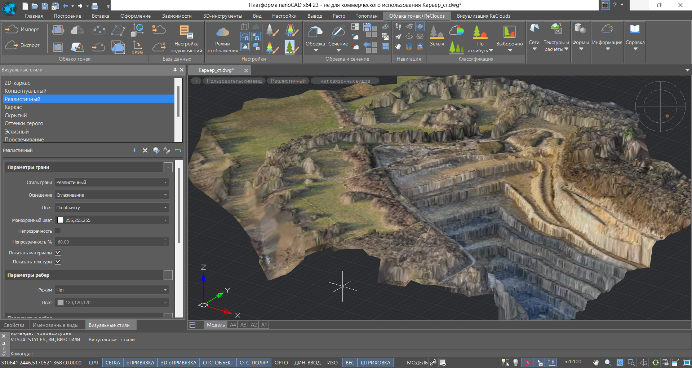This screenshot has height=368, width=692.
Task: Click the opacity percent input field
Action: (x=112, y=241)
